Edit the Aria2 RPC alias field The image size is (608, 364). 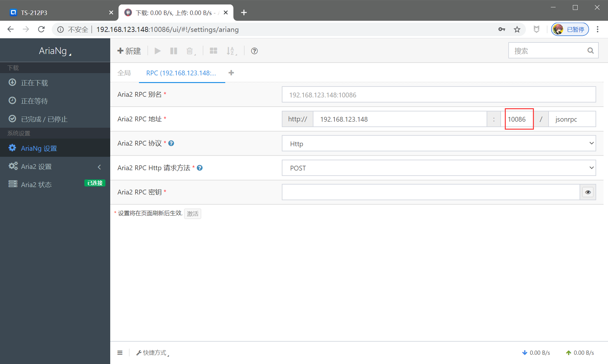tap(439, 95)
